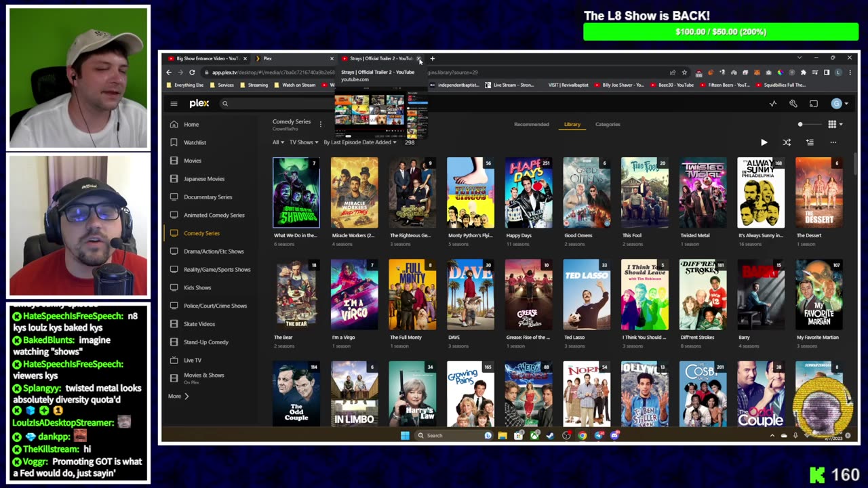Open Steam from the taskbar
This screenshot has height=488, width=868.
coord(551,435)
